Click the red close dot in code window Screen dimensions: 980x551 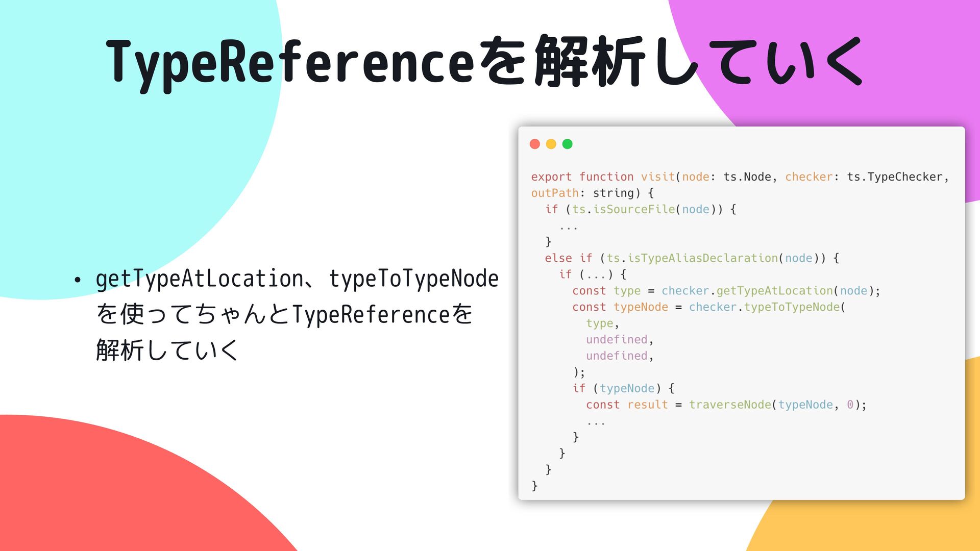pyautogui.click(x=535, y=144)
